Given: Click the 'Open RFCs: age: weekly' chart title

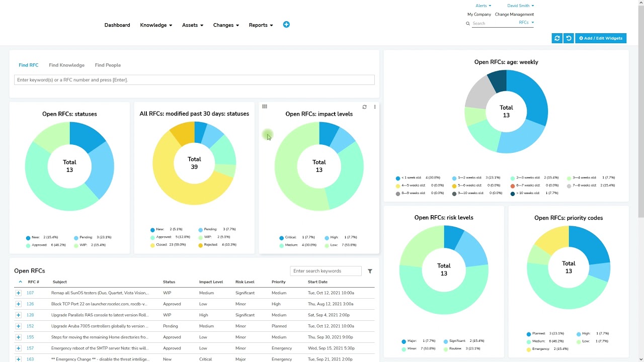Looking at the screenshot, I should click(x=506, y=62).
